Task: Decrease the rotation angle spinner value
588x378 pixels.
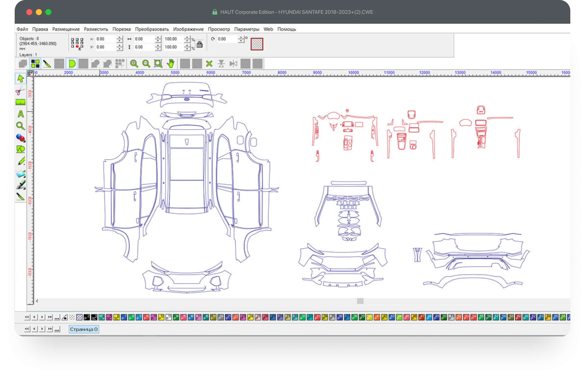Action: [x=241, y=41]
